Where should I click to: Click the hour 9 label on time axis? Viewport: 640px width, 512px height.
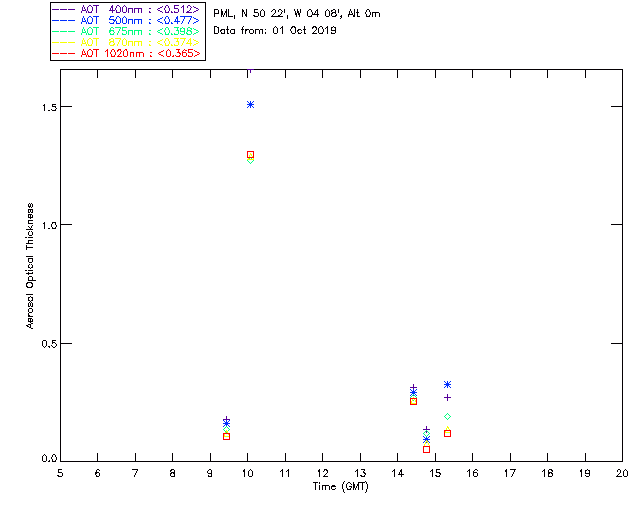tap(210, 473)
